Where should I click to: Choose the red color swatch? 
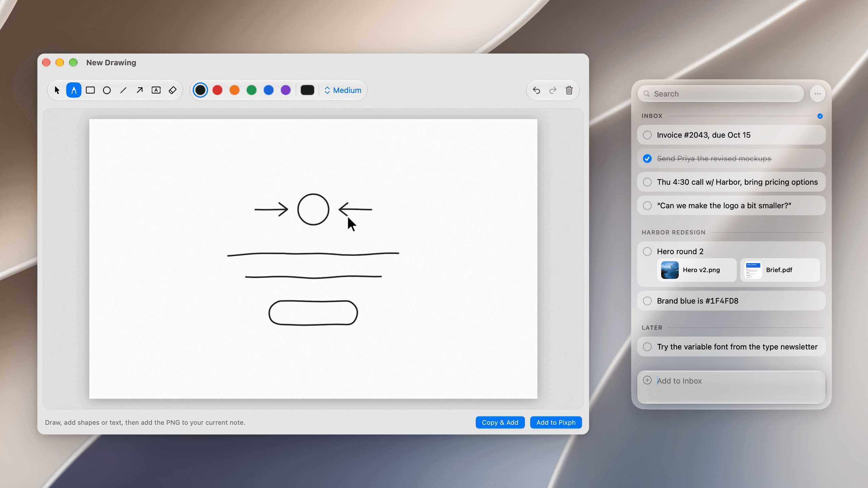click(217, 90)
